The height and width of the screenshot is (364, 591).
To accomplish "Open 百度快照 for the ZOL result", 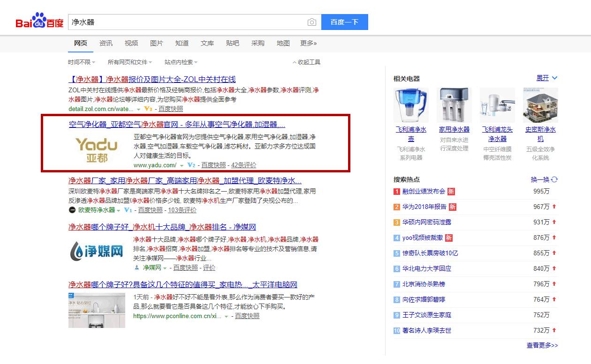I will [x=171, y=109].
